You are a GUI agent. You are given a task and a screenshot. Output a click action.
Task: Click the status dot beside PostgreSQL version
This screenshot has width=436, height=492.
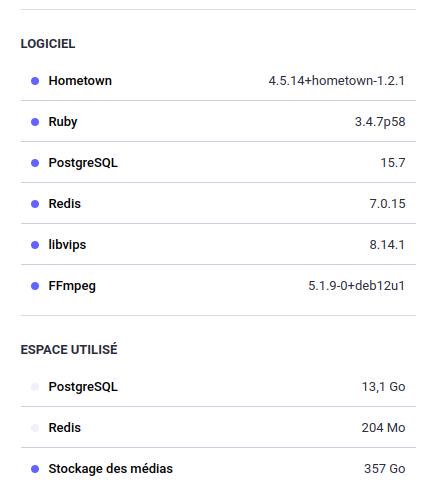click(35, 163)
